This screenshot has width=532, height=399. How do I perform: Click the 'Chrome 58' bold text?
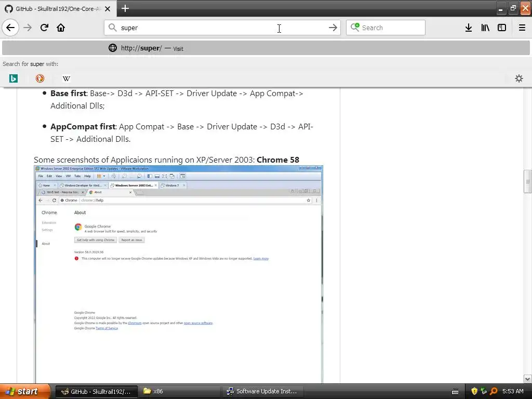point(278,160)
